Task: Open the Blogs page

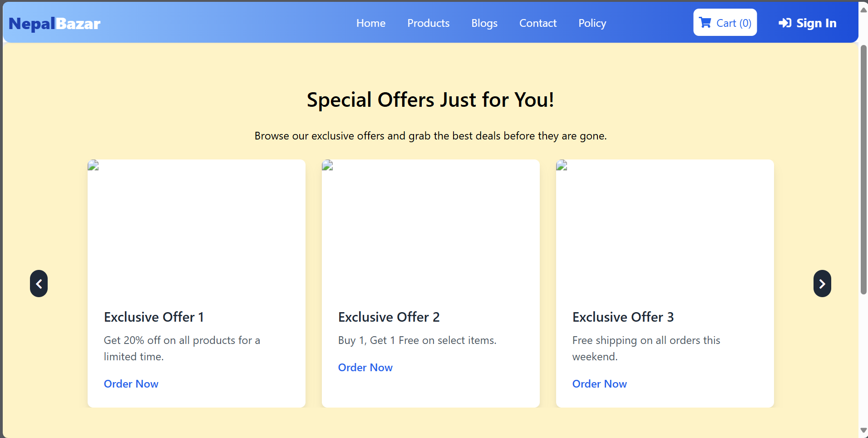Action: (484, 23)
